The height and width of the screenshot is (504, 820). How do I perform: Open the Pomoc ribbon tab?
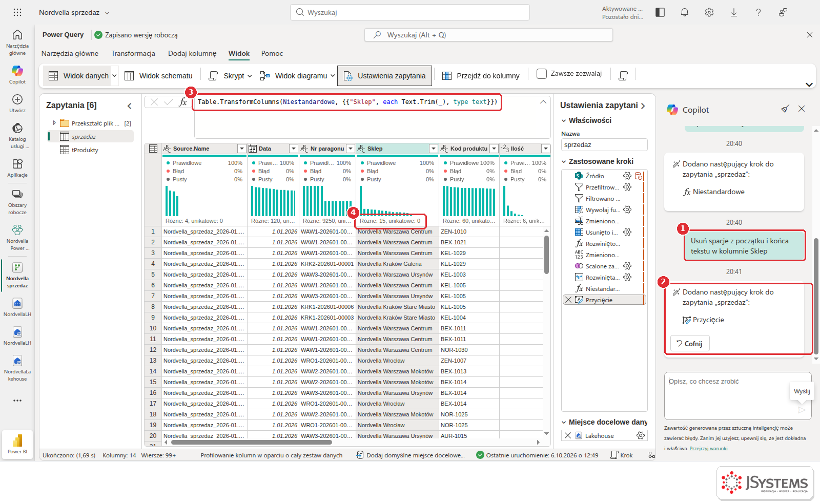click(x=272, y=53)
